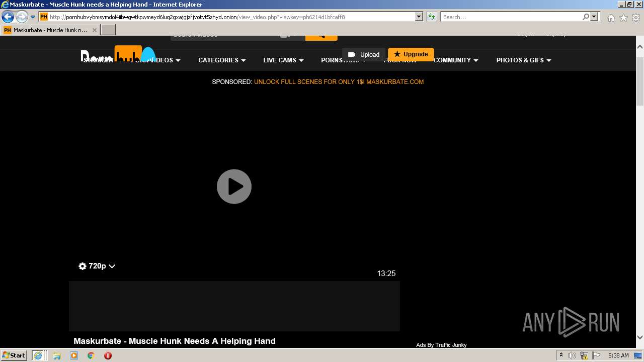Open the Community menu
The width and height of the screenshot is (644, 362).
click(456, 60)
